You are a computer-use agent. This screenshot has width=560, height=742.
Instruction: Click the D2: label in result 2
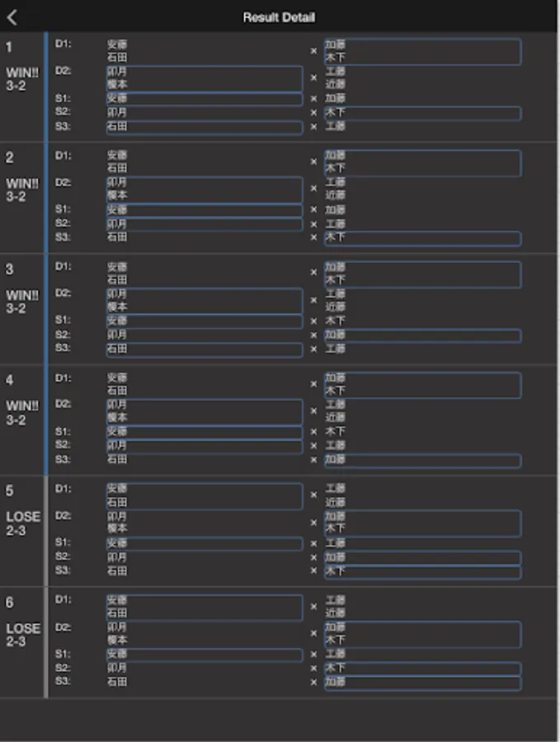click(x=63, y=183)
